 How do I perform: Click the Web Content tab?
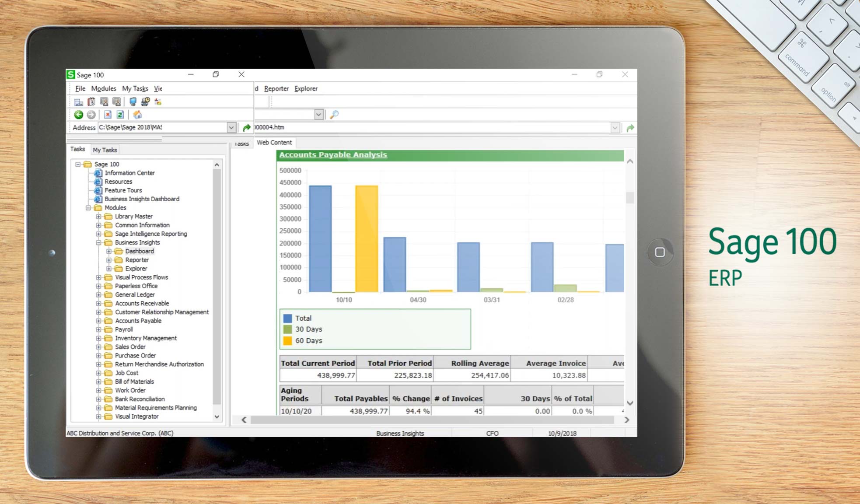tap(275, 143)
